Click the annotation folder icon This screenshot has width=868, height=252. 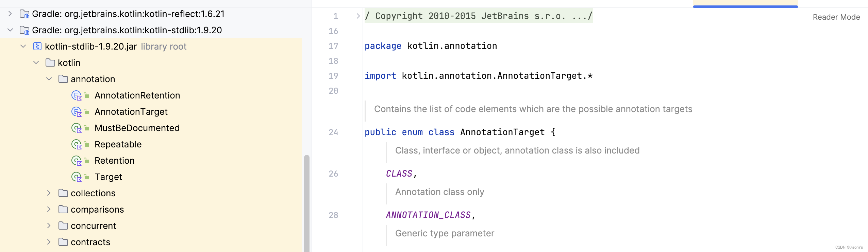click(63, 79)
